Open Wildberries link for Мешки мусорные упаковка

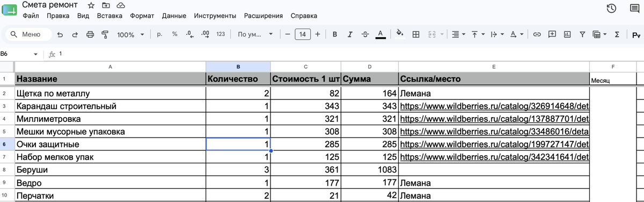pyautogui.click(x=494, y=132)
